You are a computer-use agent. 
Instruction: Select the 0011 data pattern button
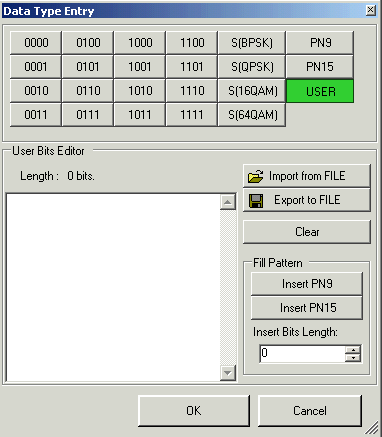click(36, 115)
